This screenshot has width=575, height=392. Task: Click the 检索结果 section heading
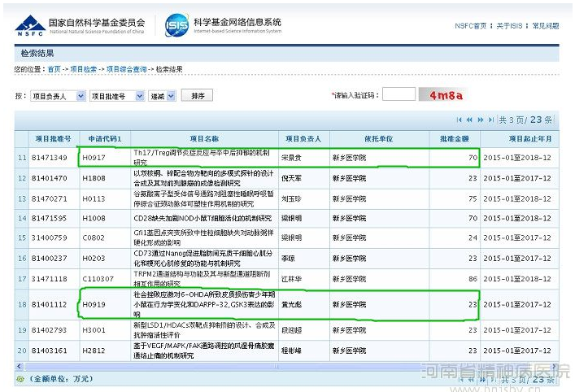pyautogui.click(x=37, y=53)
